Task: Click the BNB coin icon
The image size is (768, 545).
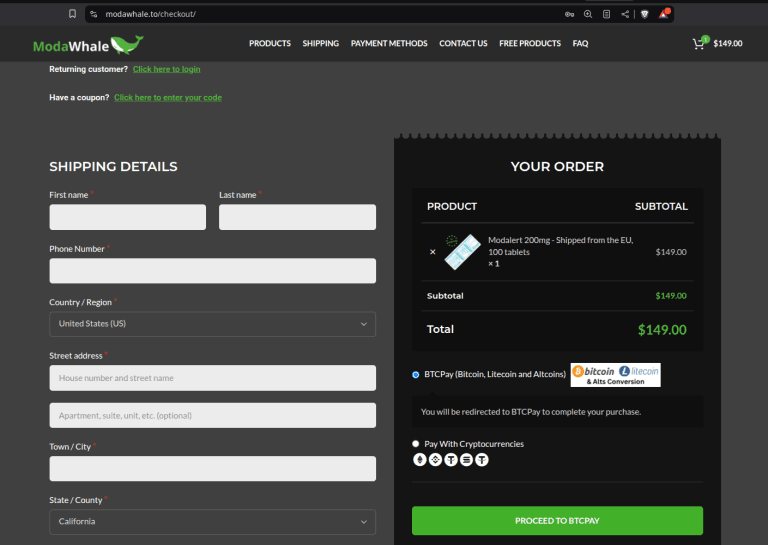Action: point(435,460)
